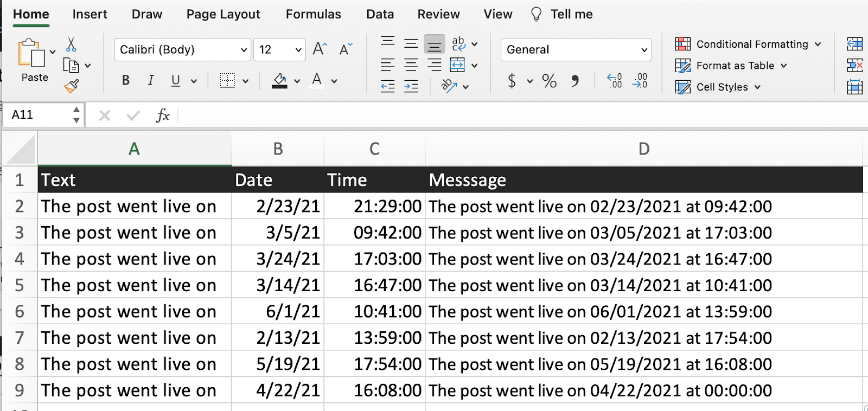Click the Merge cells icon
The image size is (868, 411).
tap(457, 65)
